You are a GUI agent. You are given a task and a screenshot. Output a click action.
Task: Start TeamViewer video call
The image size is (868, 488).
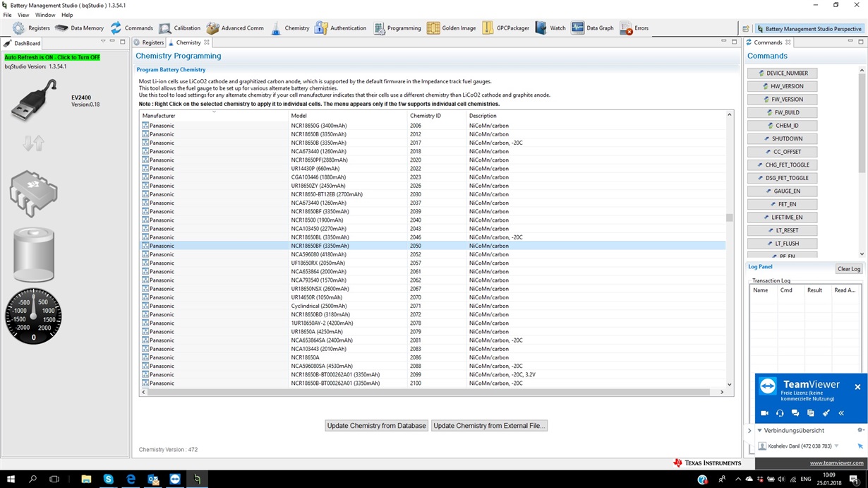[764, 413]
